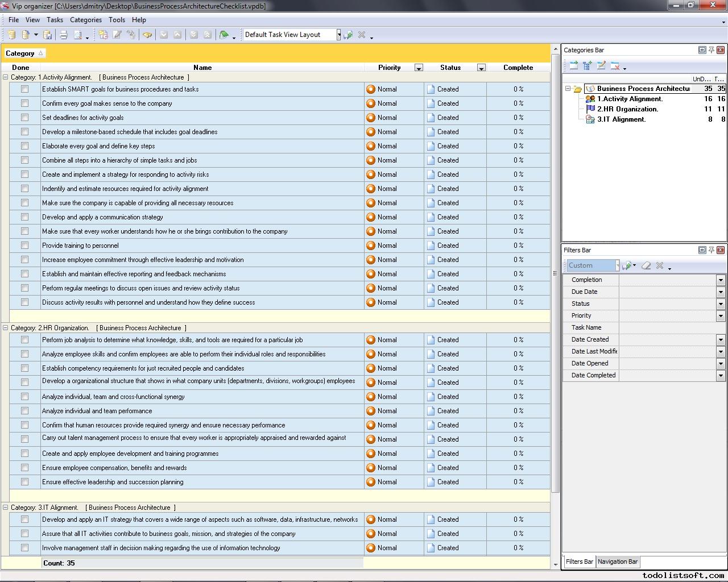
Task: Mark 'Provide training to personnel' as done
Action: (x=24, y=246)
